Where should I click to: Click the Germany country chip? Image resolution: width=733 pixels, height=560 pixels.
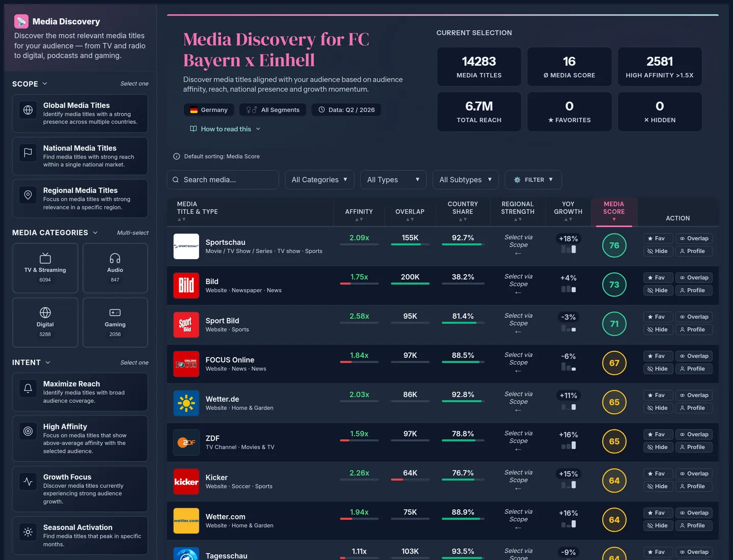pos(209,110)
